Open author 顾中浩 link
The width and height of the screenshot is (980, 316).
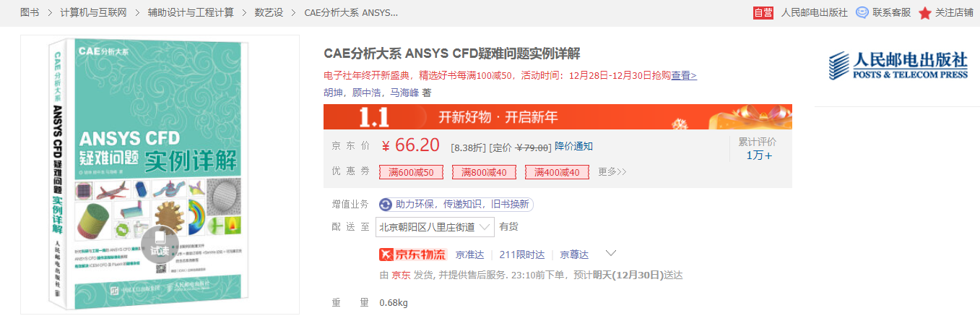pos(366,93)
